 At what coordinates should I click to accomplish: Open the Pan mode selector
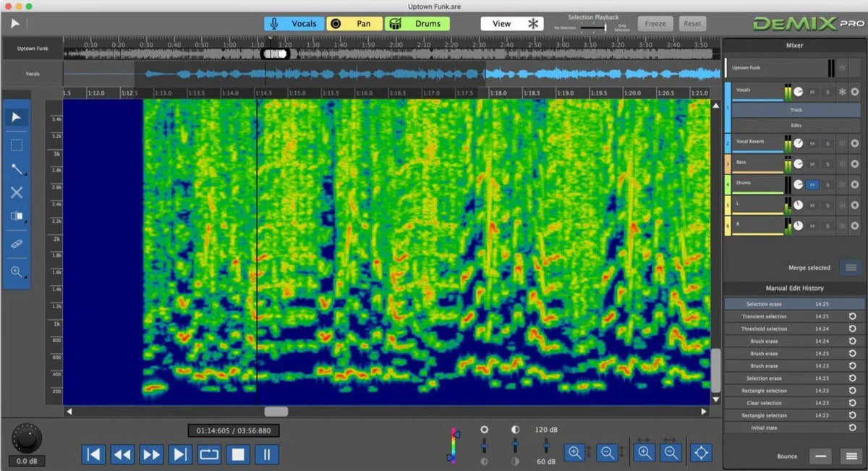tap(354, 22)
